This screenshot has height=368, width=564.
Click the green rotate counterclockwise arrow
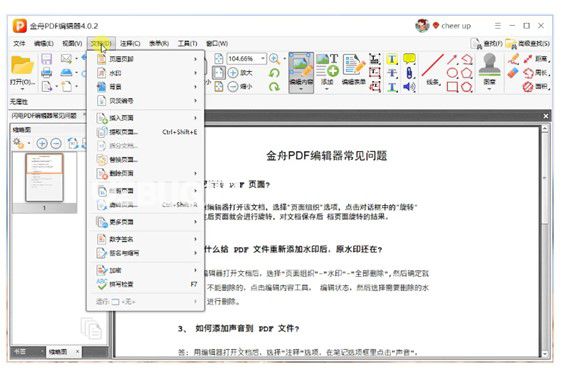[x=274, y=73]
